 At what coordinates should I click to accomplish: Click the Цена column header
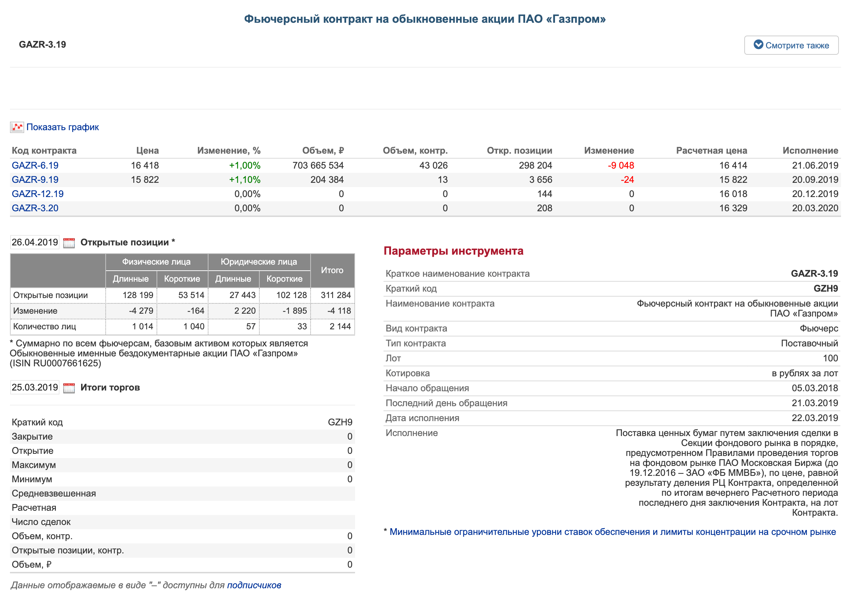147,151
